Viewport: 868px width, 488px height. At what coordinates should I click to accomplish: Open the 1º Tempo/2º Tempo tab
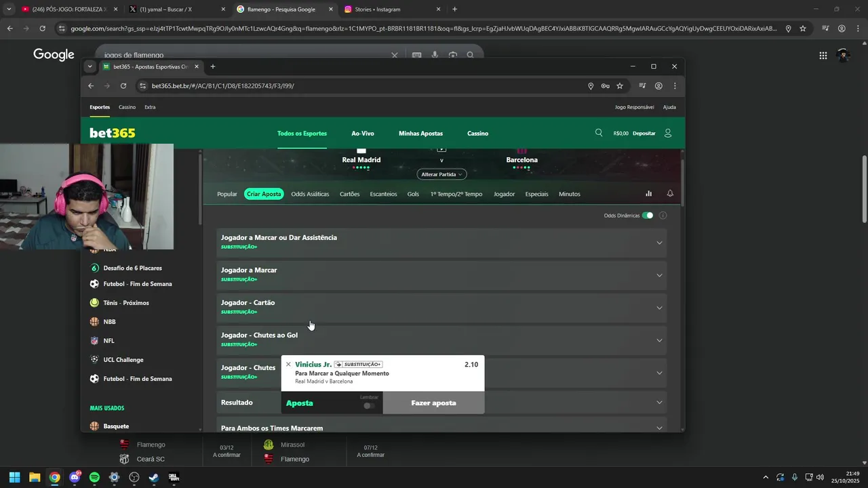(x=456, y=194)
